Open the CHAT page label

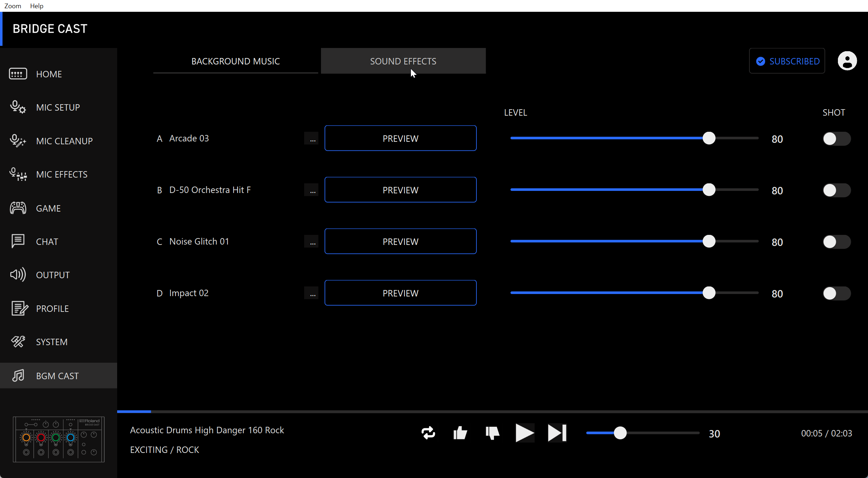point(47,242)
